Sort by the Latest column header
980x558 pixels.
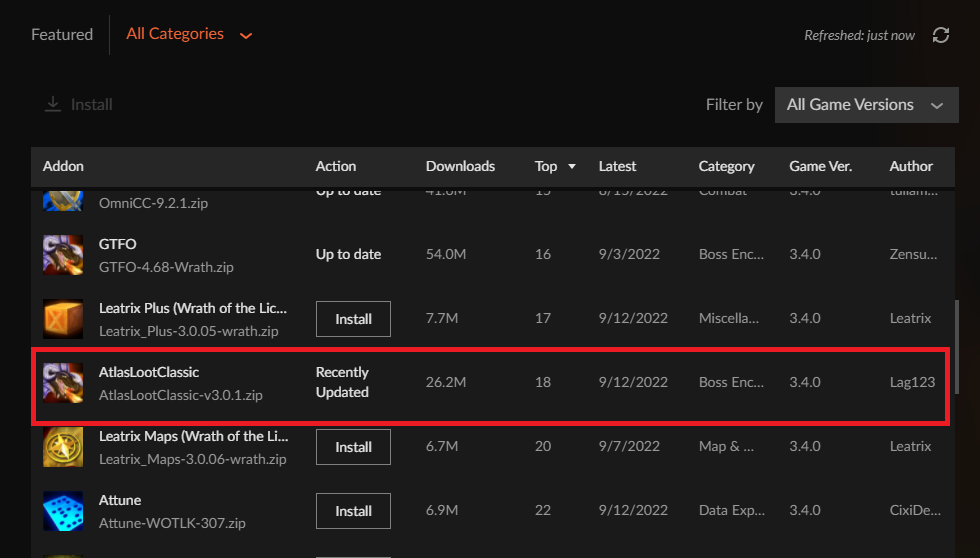click(x=617, y=166)
